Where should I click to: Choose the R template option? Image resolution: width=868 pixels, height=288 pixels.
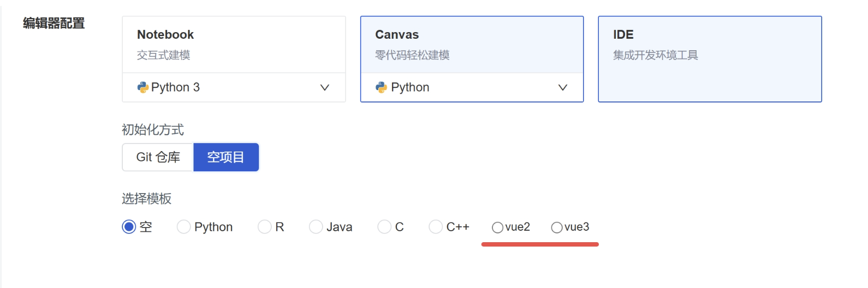pyautogui.click(x=265, y=227)
